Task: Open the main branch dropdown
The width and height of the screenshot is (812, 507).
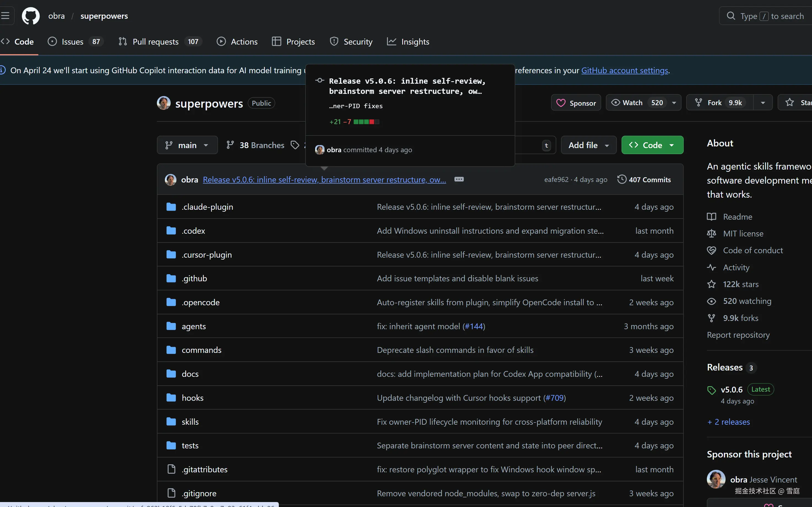Action: [187, 145]
